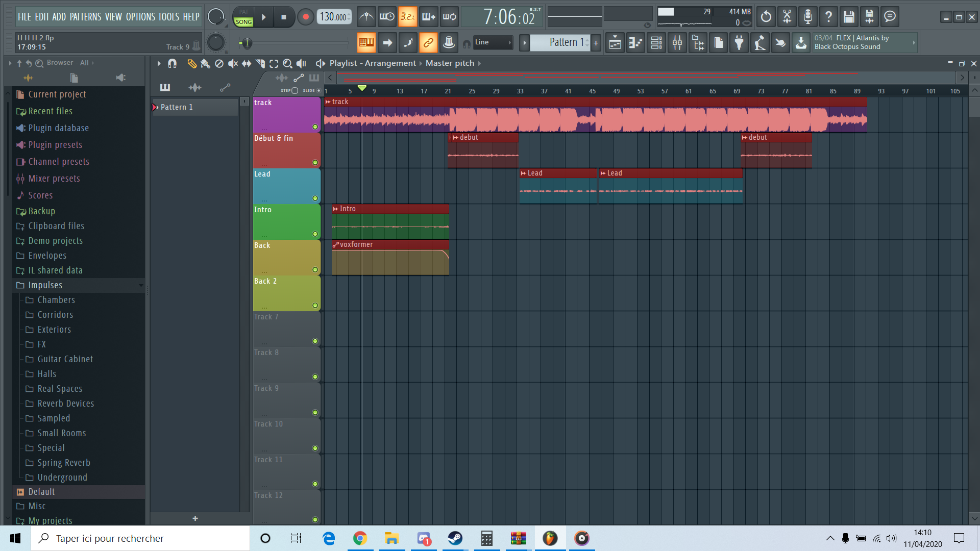Open the mixer window
Screen dimensions: 980x551
coord(677,43)
